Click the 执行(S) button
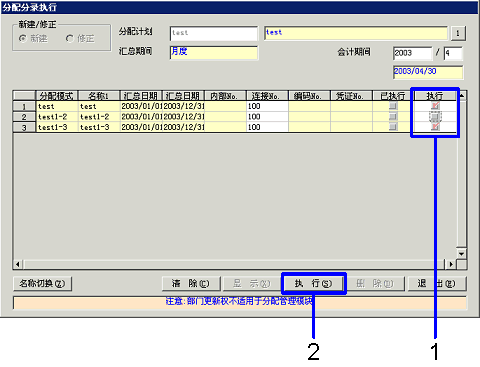 313,284
